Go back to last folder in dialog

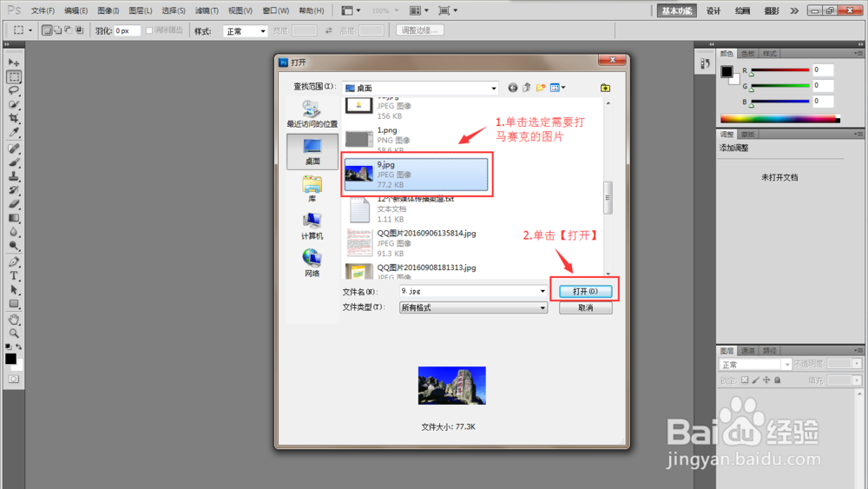pyautogui.click(x=513, y=88)
